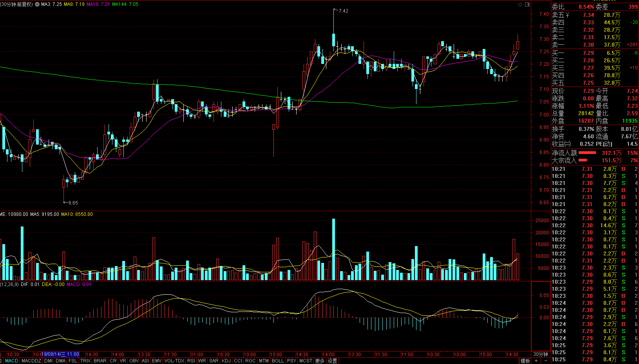Click the MA3: 7.25 label
Screen dimensions: 639x364
[51, 4]
